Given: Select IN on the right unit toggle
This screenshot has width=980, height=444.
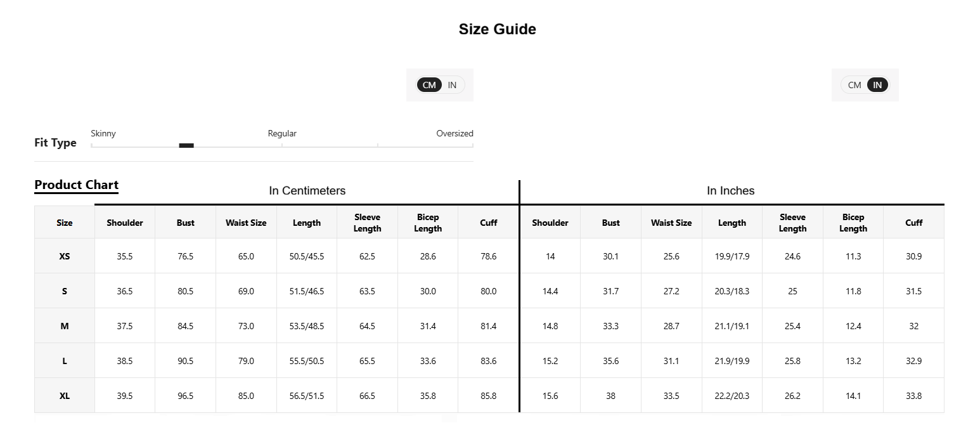Looking at the screenshot, I should [x=877, y=85].
